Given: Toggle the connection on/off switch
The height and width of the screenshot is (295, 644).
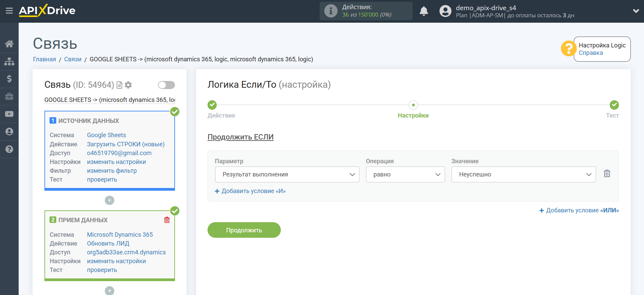Looking at the screenshot, I should 167,85.
